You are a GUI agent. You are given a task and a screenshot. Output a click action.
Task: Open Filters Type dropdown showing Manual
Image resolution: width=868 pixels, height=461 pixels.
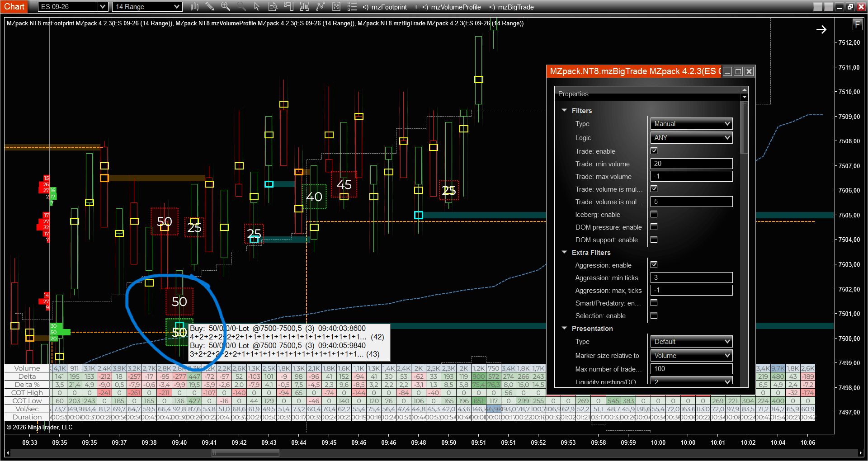691,124
